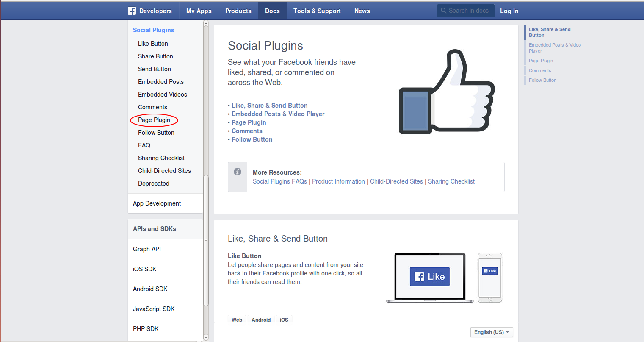
Task: Open Share Button in sidebar
Action: click(x=155, y=56)
